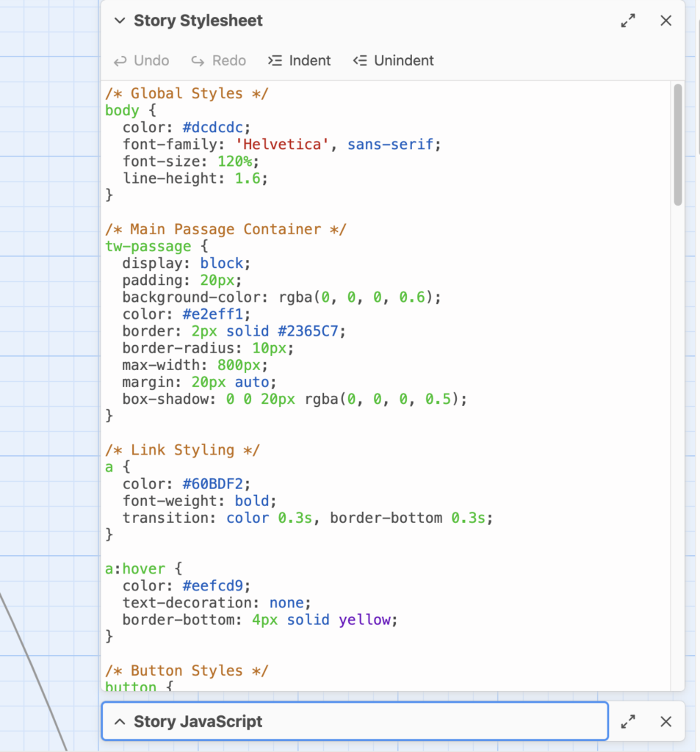This screenshot has height=752, width=700.
Task: Click the '/* Button Styles */' comment
Action: click(x=187, y=670)
